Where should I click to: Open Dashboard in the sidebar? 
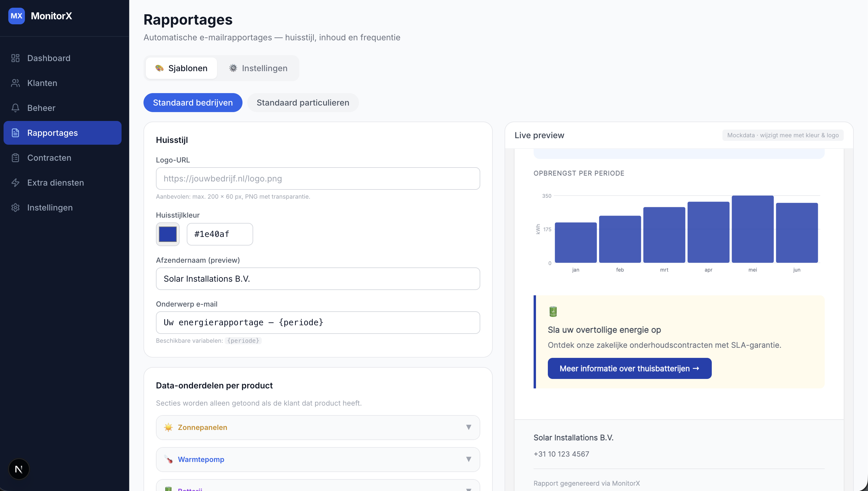click(62, 58)
